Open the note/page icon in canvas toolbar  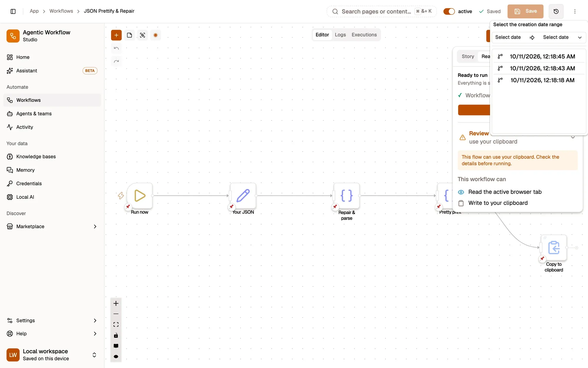coord(129,35)
